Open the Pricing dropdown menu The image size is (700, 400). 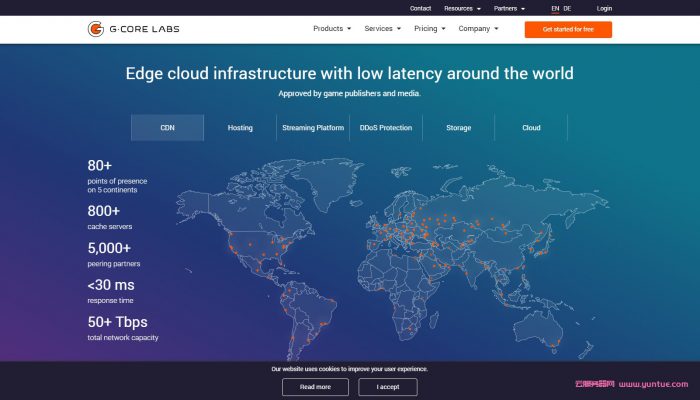click(x=430, y=29)
